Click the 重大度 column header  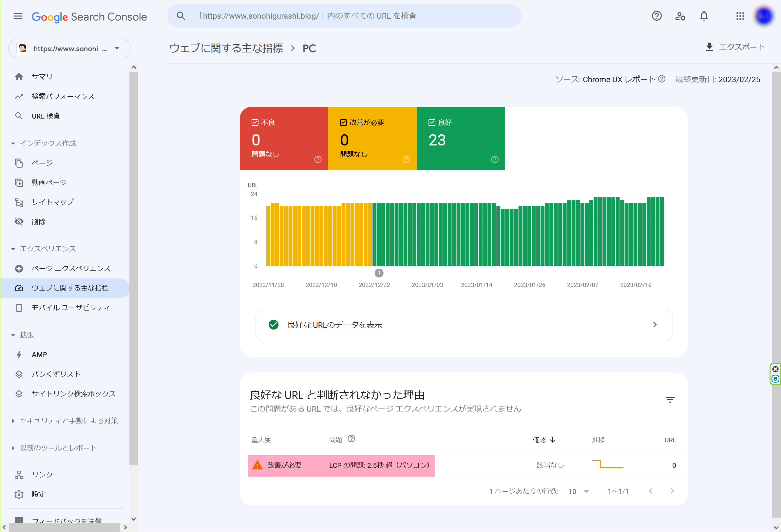click(261, 440)
